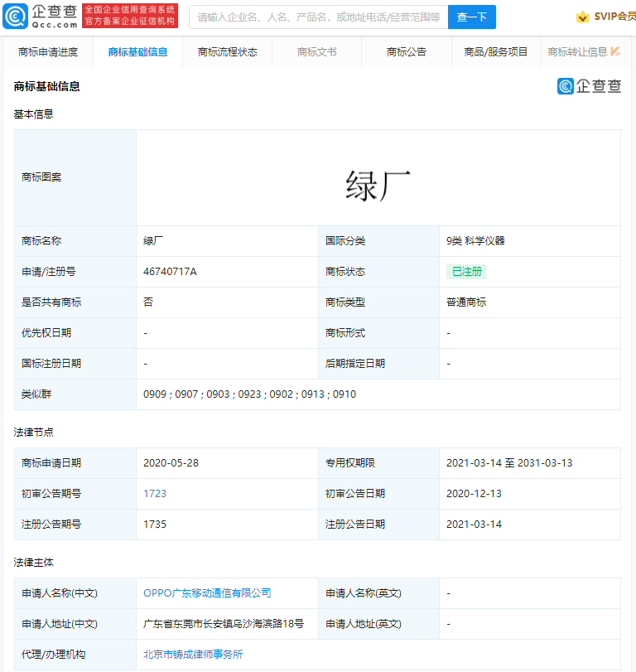Switch to the 商标申请进度 tab
The height and width of the screenshot is (672, 636).
[x=48, y=52]
